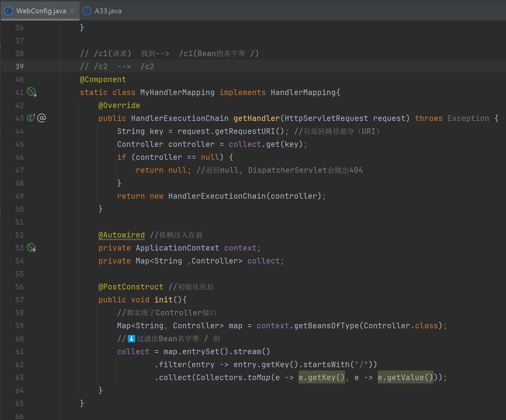Close the WebConfig.java tab
This screenshot has width=506, height=420.
pyautogui.click(x=72, y=11)
